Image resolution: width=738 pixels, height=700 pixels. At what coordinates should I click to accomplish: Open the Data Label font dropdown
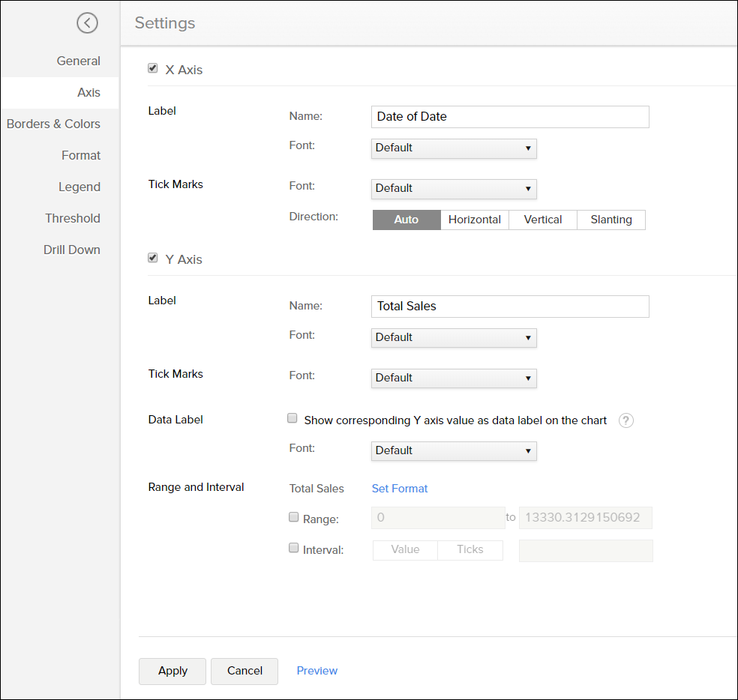[454, 451]
